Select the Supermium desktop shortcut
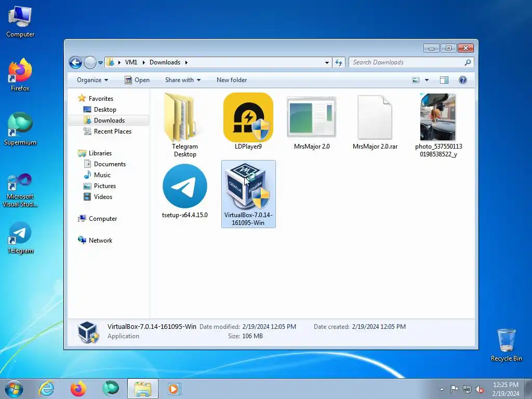 20,129
